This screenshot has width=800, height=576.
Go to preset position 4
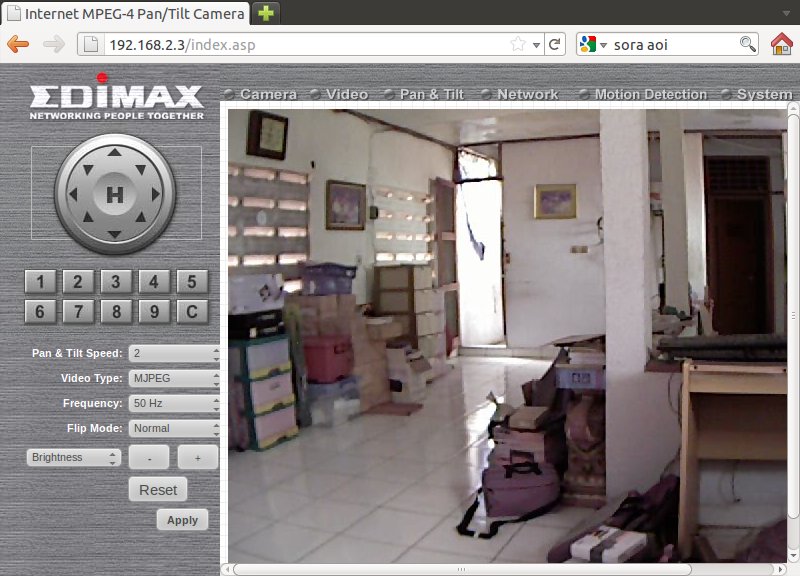[154, 282]
